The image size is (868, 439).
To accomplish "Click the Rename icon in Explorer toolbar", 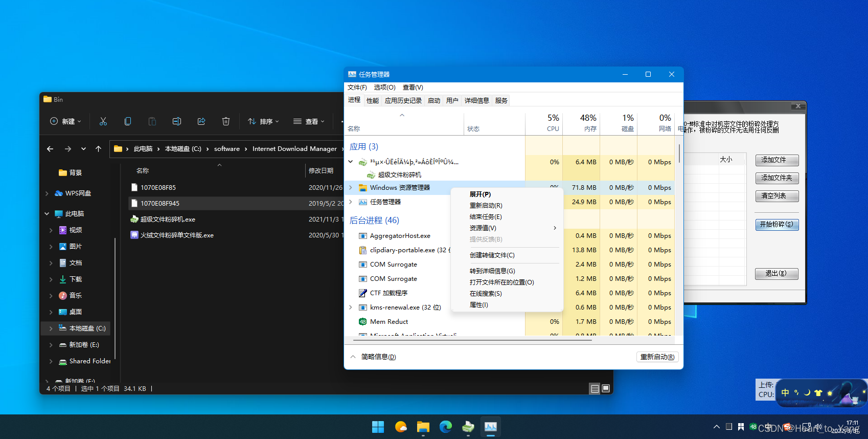I will tap(177, 121).
